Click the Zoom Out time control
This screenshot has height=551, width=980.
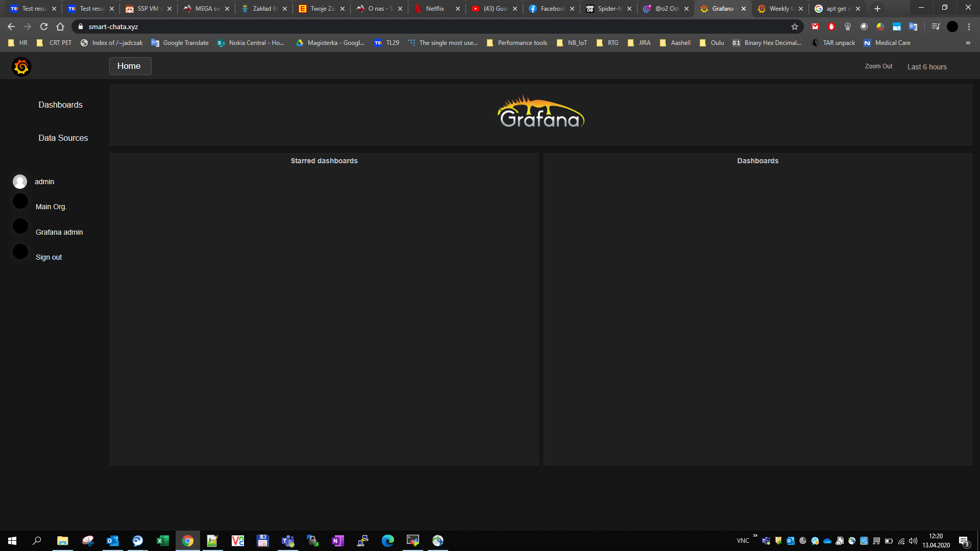click(878, 66)
